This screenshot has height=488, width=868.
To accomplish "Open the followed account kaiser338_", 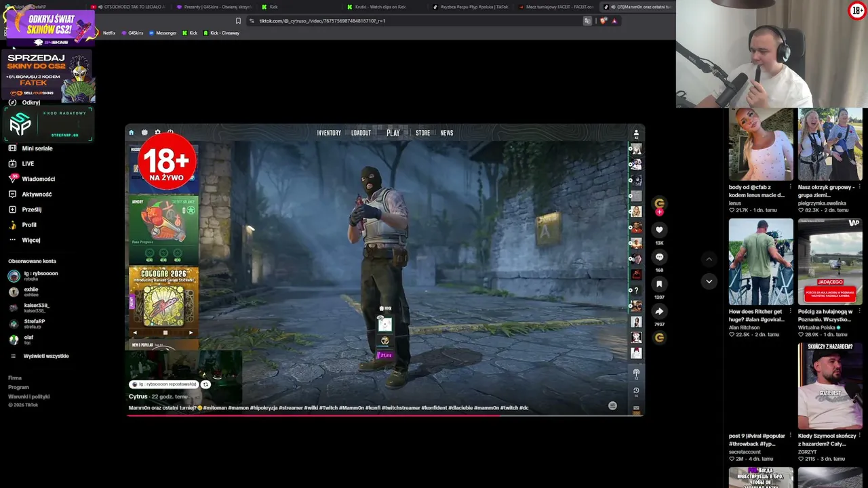I will click(29, 308).
